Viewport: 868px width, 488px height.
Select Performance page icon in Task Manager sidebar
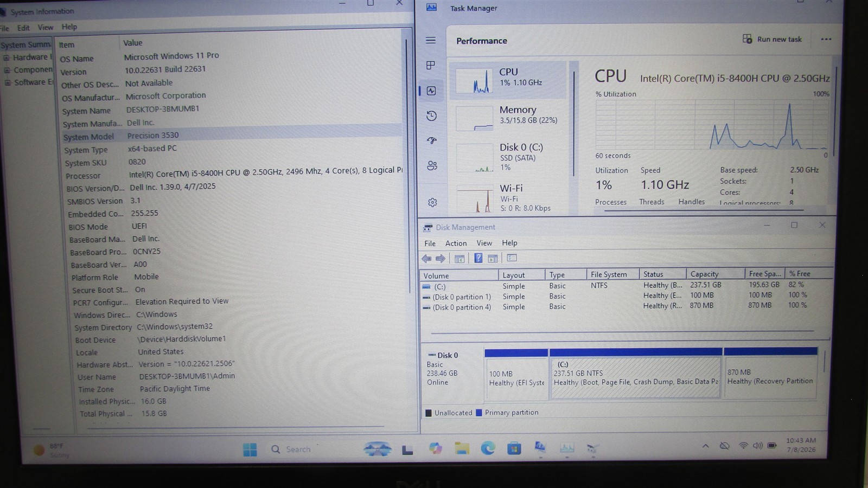(431, 91)
